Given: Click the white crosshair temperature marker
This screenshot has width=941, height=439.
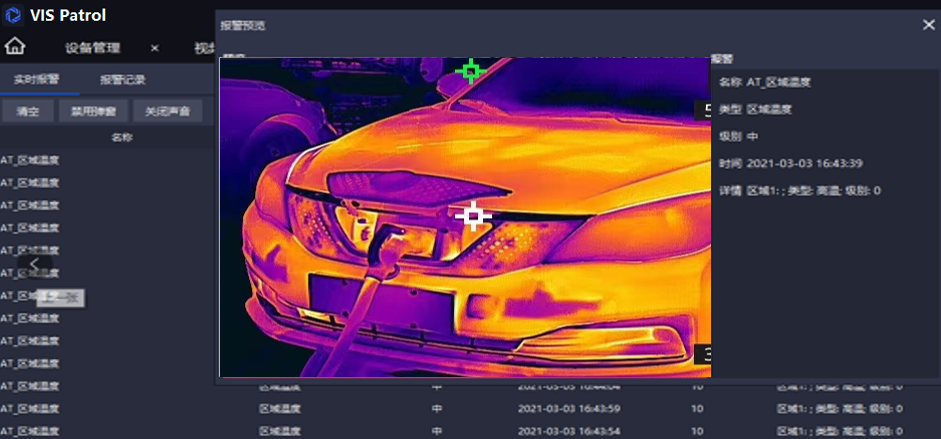Looking at the screenshot, I should (x=472, y=216).
